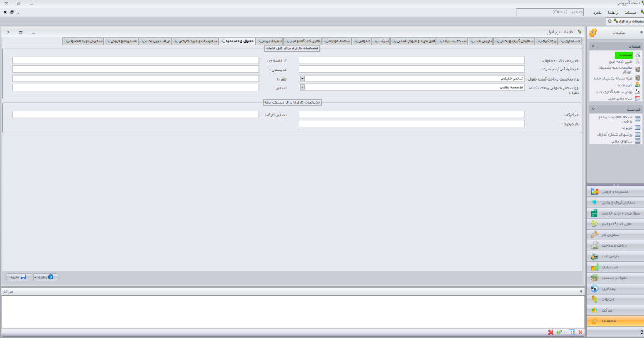Open the شرکت settings tab

click(380, 41)
